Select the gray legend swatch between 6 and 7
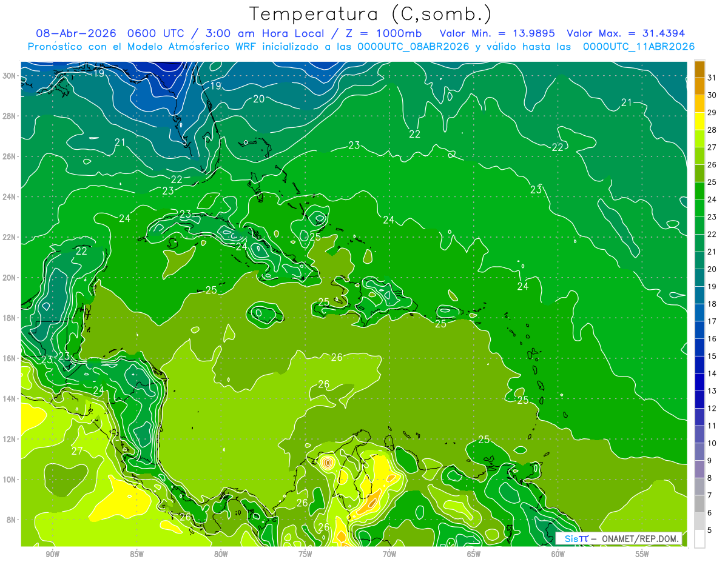 (x=699, y=504)
